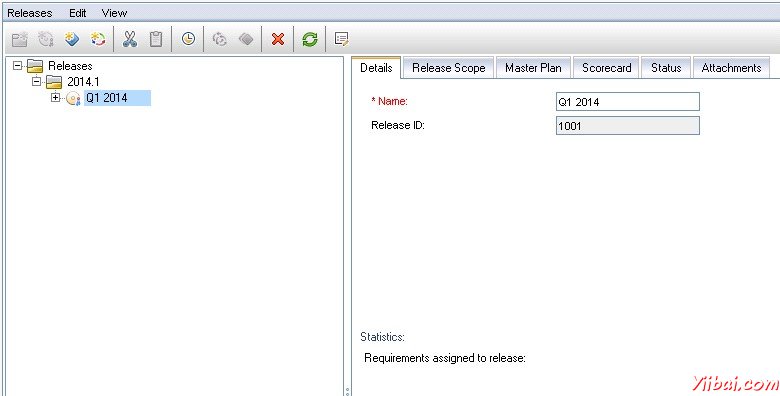
Task: Click the red Name label
Action: click(390, 101)
